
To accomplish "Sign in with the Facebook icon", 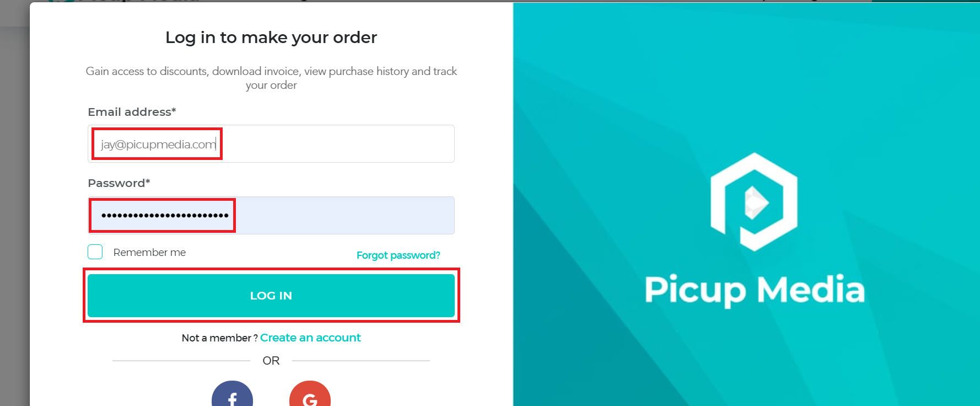I will tap(232, 394).
